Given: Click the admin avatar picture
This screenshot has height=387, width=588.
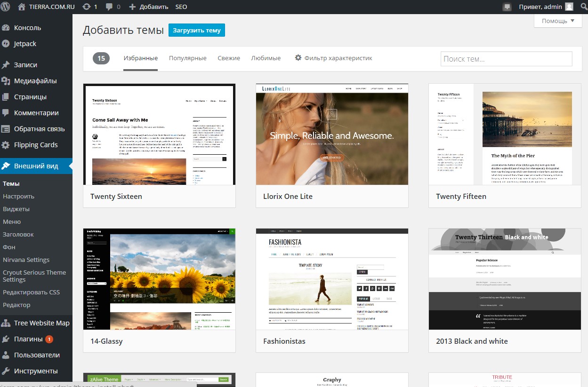Looking at the screenshot, I should click(x=569, y=7).
